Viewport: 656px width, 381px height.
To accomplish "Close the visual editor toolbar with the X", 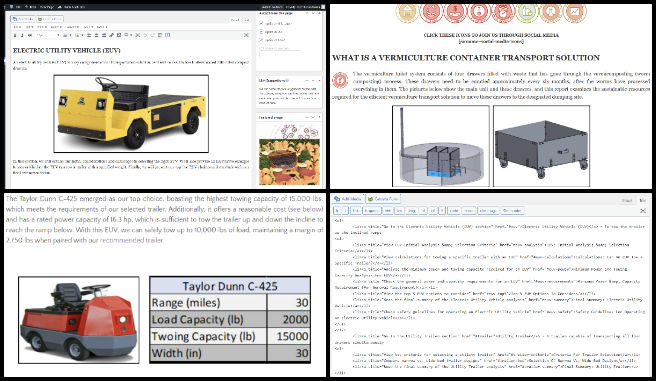I will (246, 35).
